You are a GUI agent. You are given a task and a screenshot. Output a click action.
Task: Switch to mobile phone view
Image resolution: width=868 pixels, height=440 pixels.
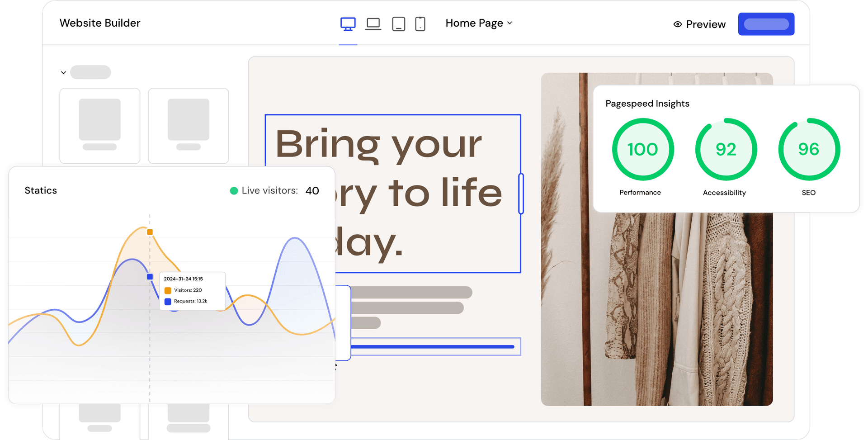click(x=420, y=24)
